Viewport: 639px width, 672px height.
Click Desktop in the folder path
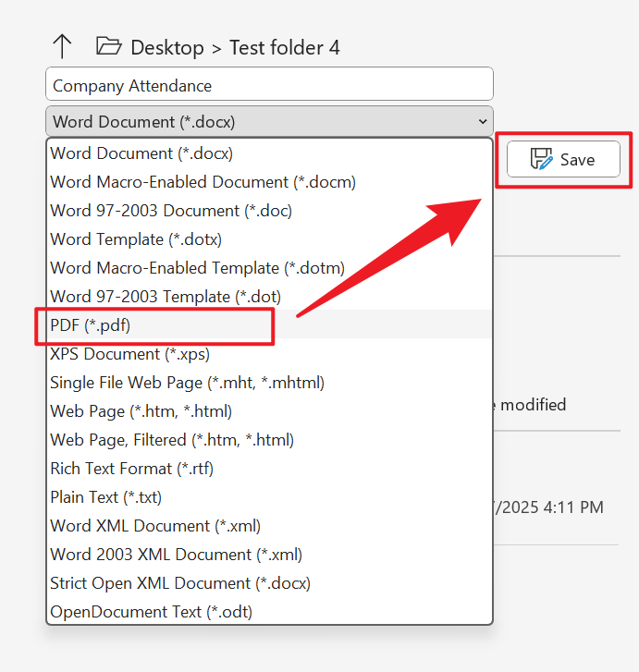coord(167,47)
